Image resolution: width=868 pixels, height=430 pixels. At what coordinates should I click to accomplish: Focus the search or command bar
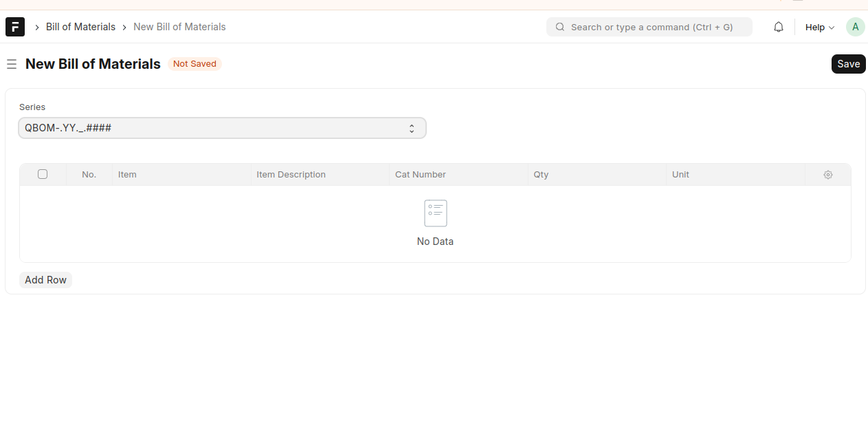(651, 27)
